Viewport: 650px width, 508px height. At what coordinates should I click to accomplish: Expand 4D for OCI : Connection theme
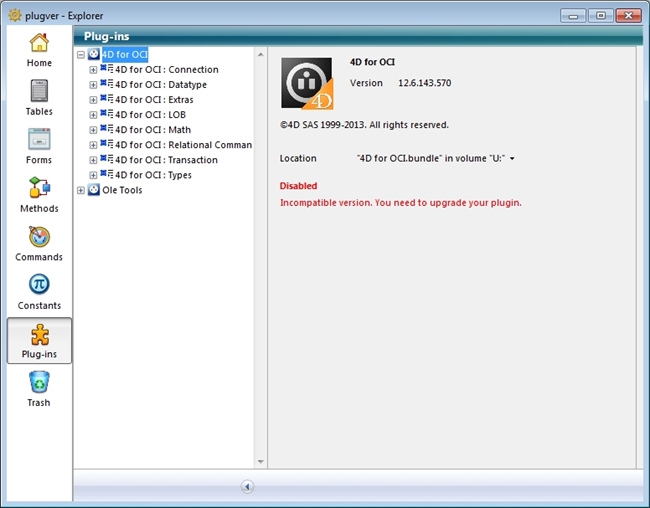click(93, 70)
